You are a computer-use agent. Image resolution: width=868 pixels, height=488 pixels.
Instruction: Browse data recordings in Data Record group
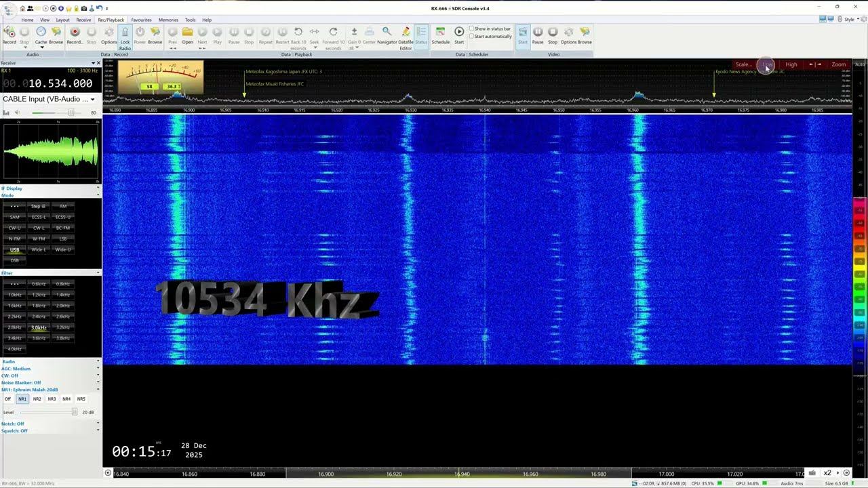155,35
